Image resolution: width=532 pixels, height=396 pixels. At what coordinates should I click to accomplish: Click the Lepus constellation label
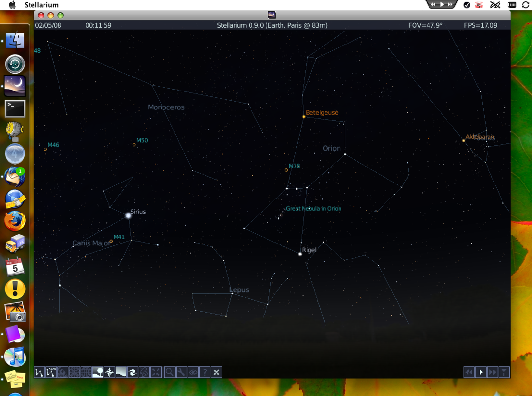pos(239,290)
